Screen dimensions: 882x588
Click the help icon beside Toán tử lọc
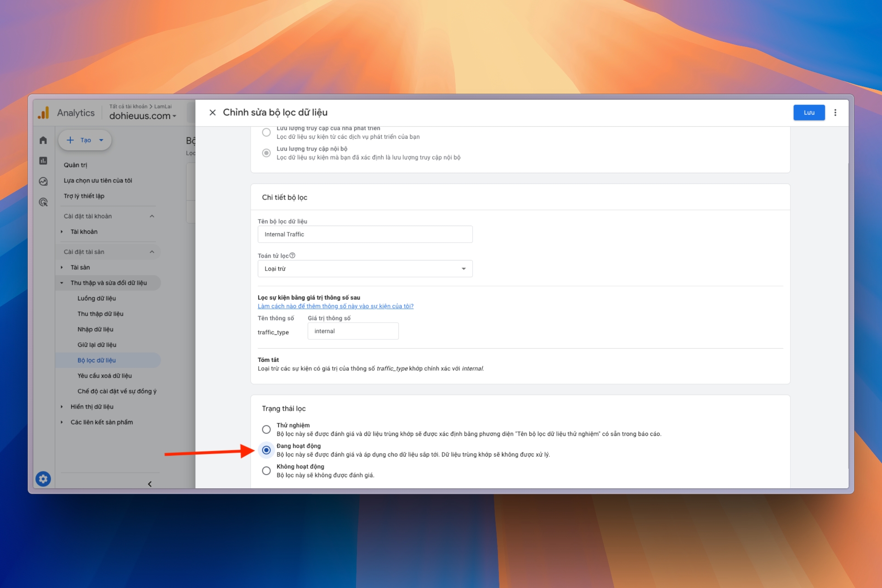click(x=292, y=255)
